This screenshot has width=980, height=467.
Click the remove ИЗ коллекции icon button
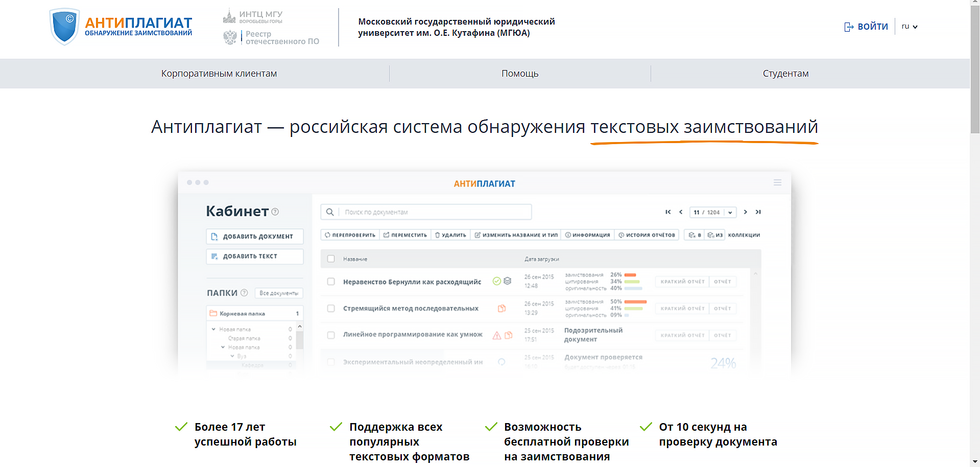click(x=715, y=235)
